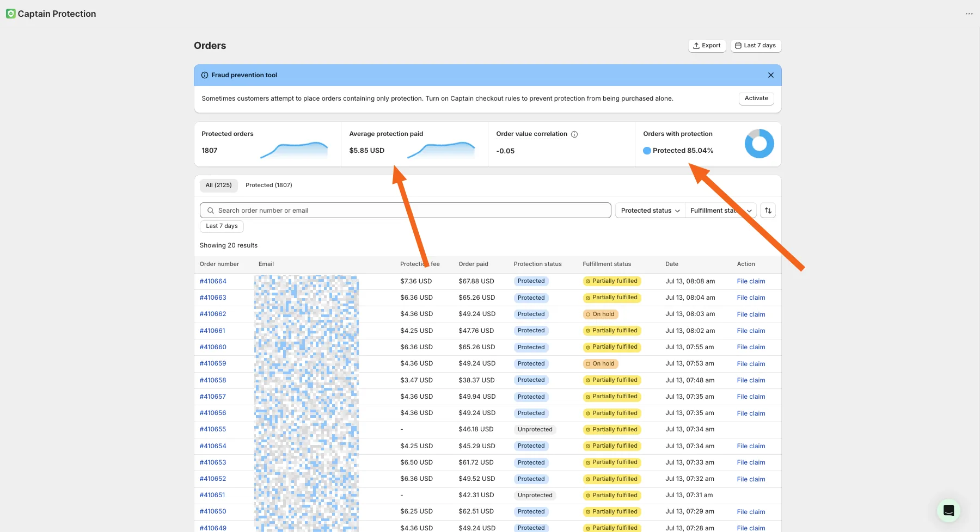Open order #410657
Screen dimensions: 980x532
coord(213,397)
